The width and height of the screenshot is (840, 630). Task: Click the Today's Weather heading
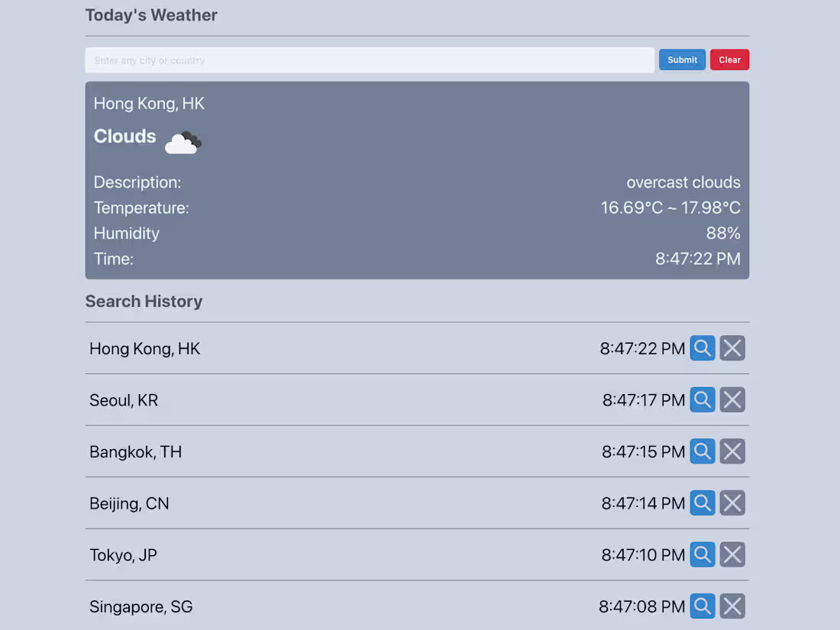click(151, 15)
